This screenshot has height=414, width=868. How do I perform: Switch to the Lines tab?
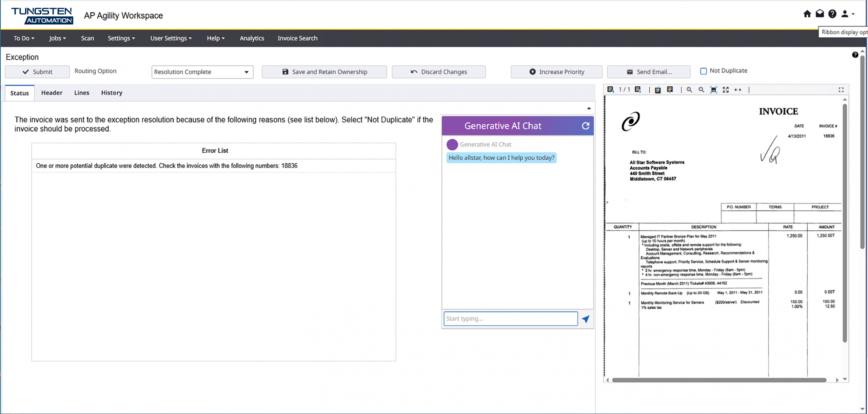82,93
